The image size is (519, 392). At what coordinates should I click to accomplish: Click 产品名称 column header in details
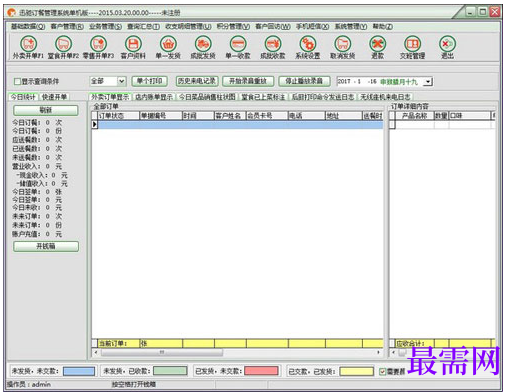(415, 116)
